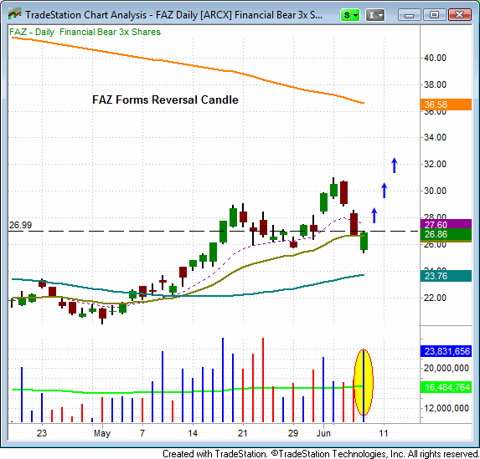
Task: Click the 34.00 price axis value
Action: [x=435, y=137]
